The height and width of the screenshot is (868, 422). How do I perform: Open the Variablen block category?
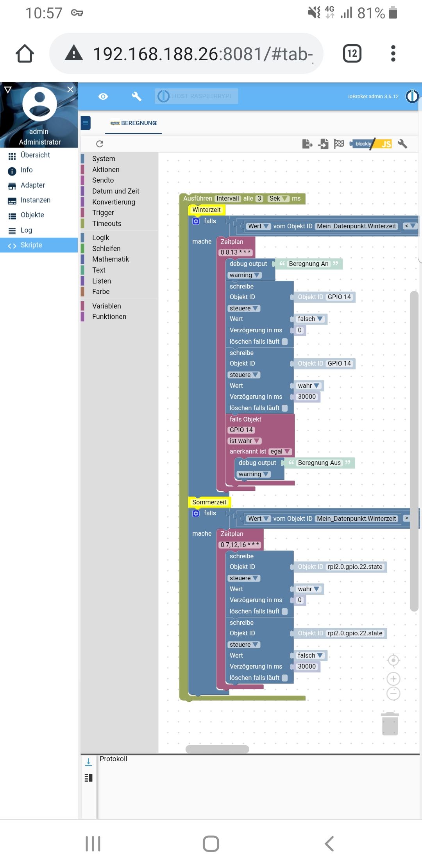point(107,306)
